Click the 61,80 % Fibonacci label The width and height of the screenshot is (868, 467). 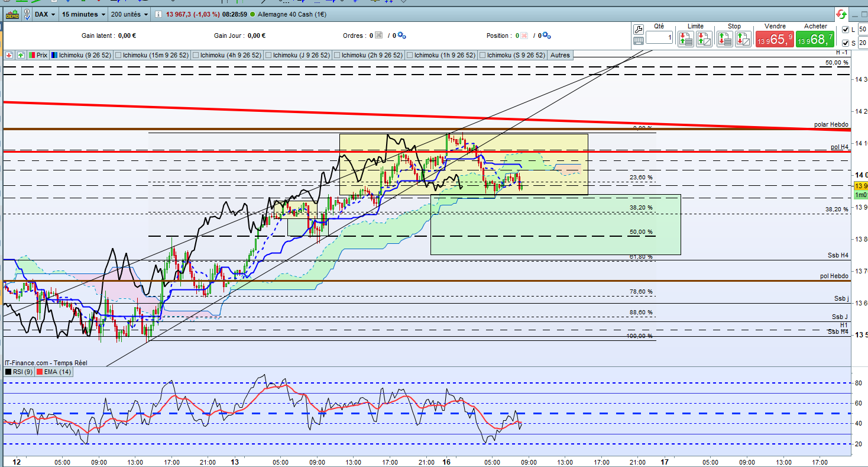(641, 257)
